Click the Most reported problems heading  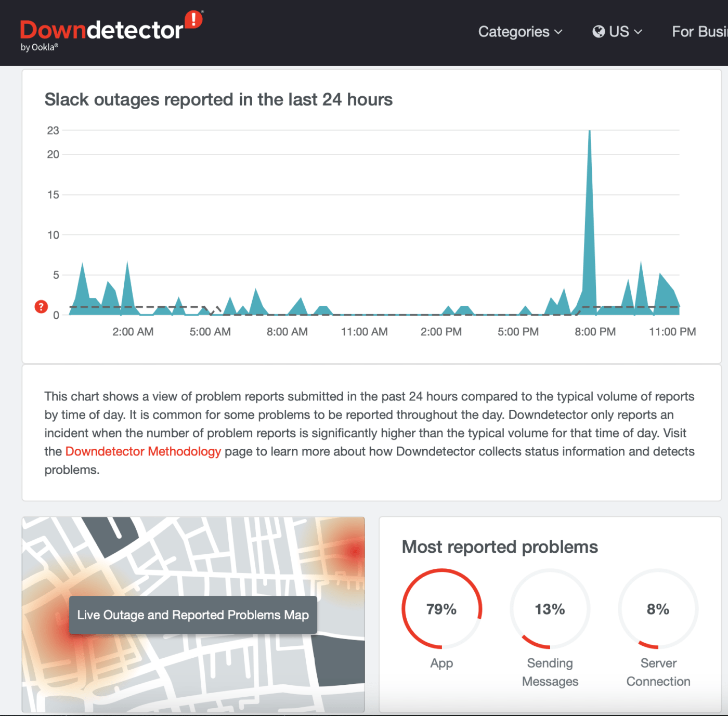(x=500, y=547)
